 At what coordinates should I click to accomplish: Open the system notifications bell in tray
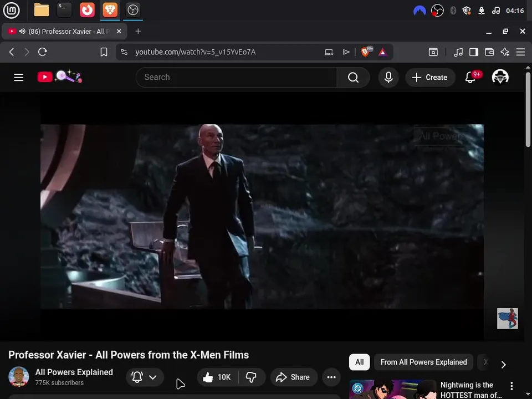482,11
